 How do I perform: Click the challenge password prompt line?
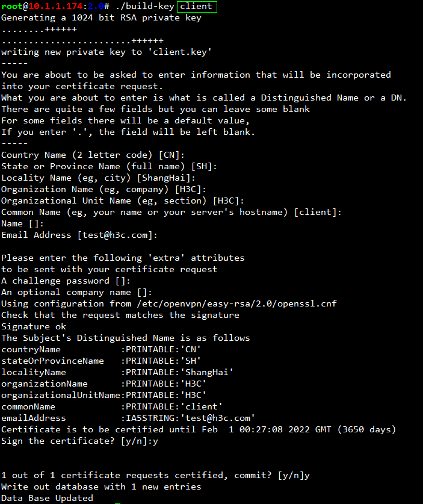[x=66, y=281]
